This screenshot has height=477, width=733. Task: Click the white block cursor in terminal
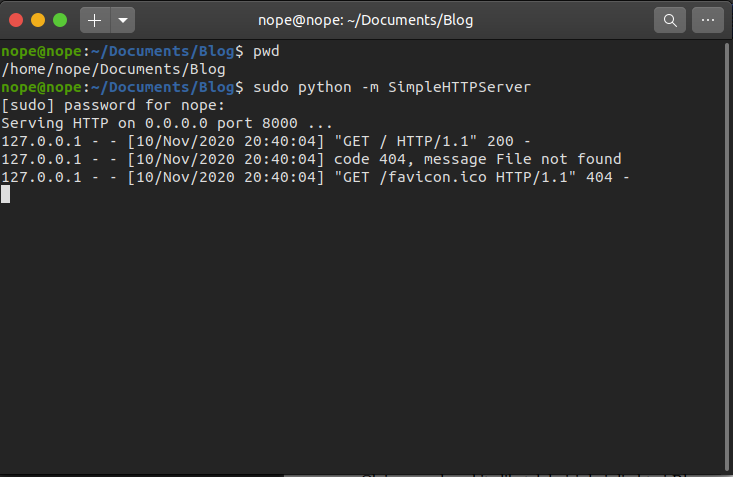pyautogui.click(x=6, y=194)
